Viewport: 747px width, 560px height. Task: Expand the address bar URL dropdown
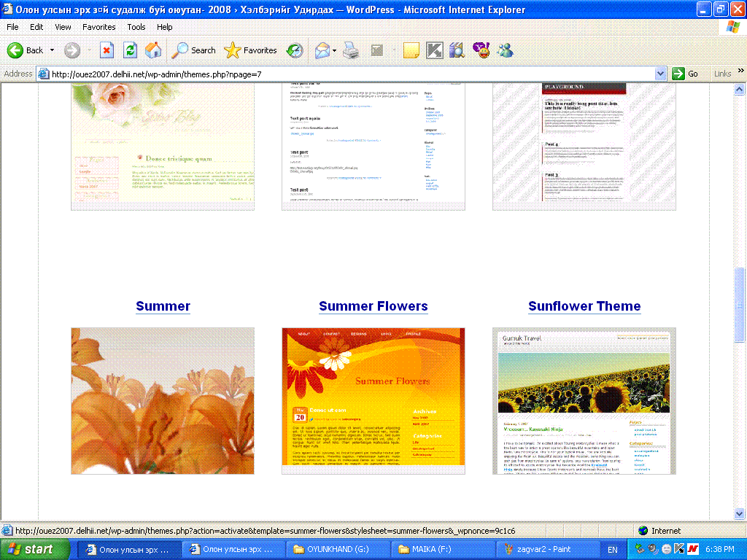[660, 74]
